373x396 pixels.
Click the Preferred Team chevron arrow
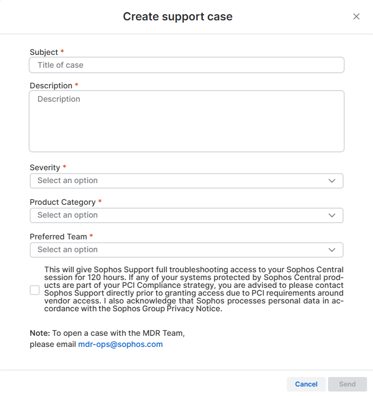pyautogui.click(x=332, y=250)
